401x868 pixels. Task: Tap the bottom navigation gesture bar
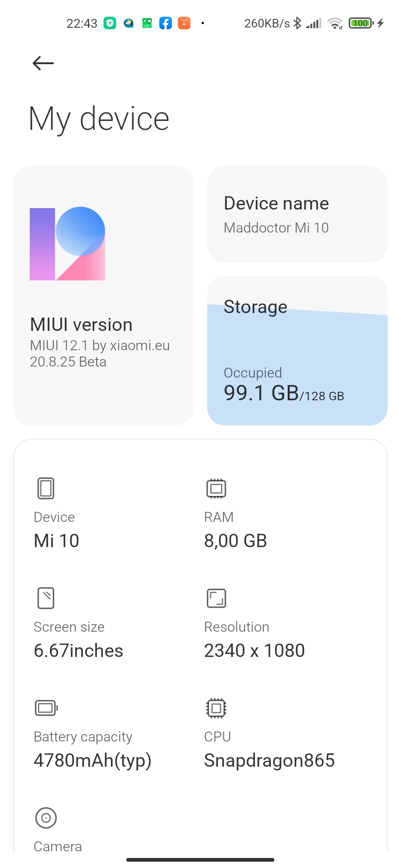point(200,859)
